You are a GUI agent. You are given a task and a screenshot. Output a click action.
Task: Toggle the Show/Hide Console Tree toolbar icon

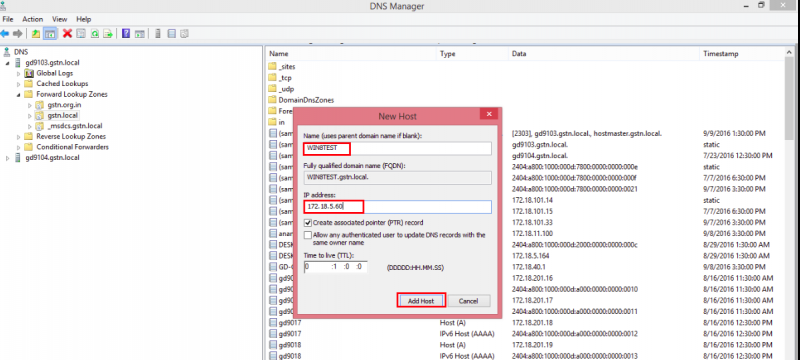[49, 34]
